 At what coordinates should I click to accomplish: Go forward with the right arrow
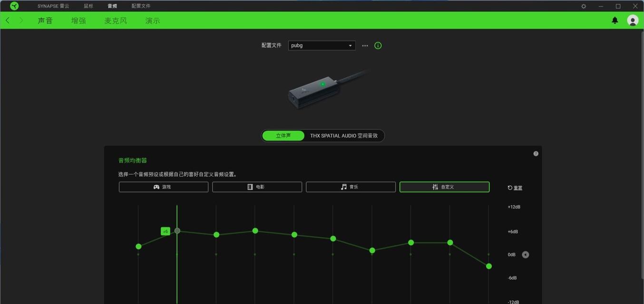click(x=21, y=20)
